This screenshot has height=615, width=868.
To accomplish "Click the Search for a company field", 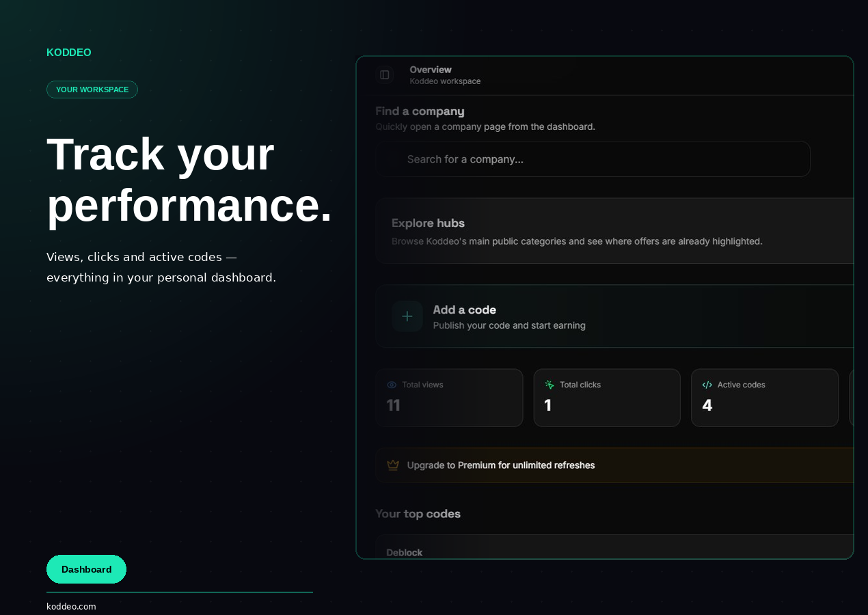I will pos(593,159).
